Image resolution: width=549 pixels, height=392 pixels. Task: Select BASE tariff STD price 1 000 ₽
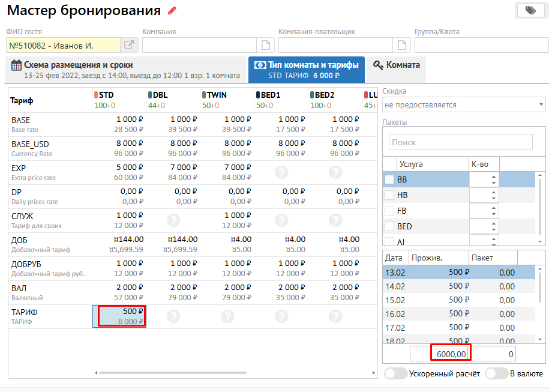coord(119,124)
